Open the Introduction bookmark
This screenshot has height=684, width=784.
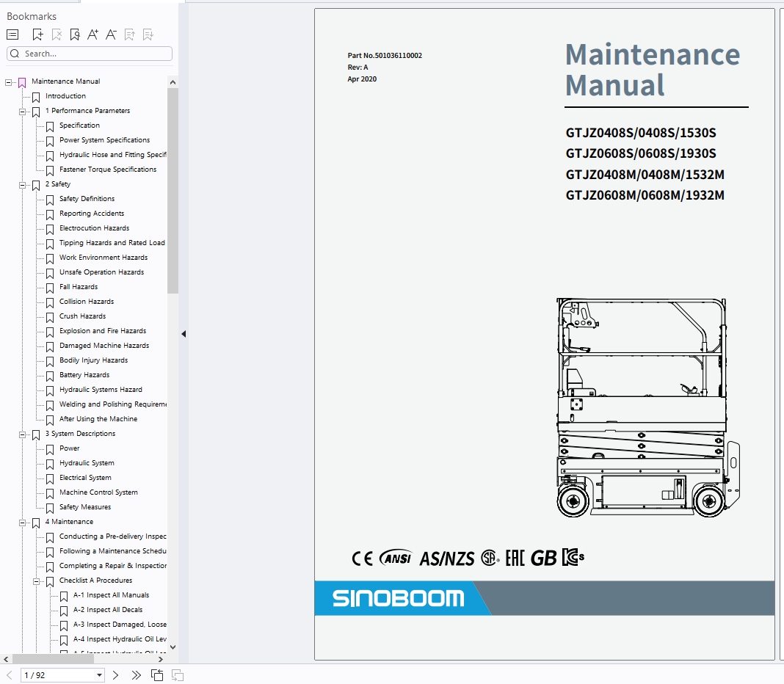(x=65, y=96)
